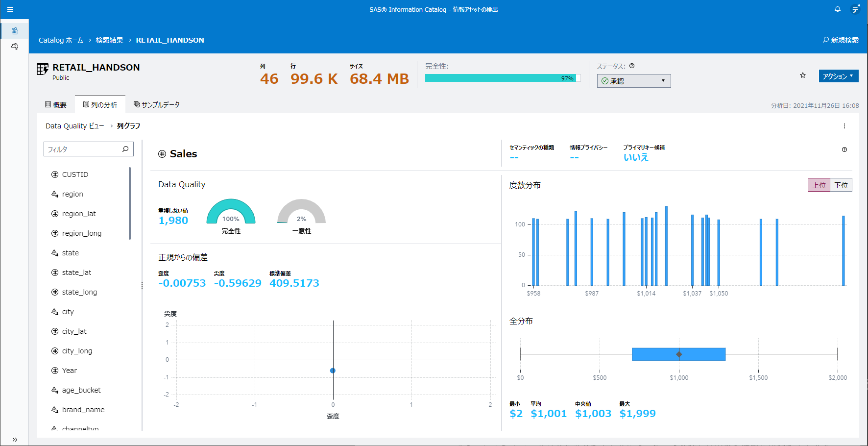
Task: Open the user profile avatar
Action: [x=855, y=9]
